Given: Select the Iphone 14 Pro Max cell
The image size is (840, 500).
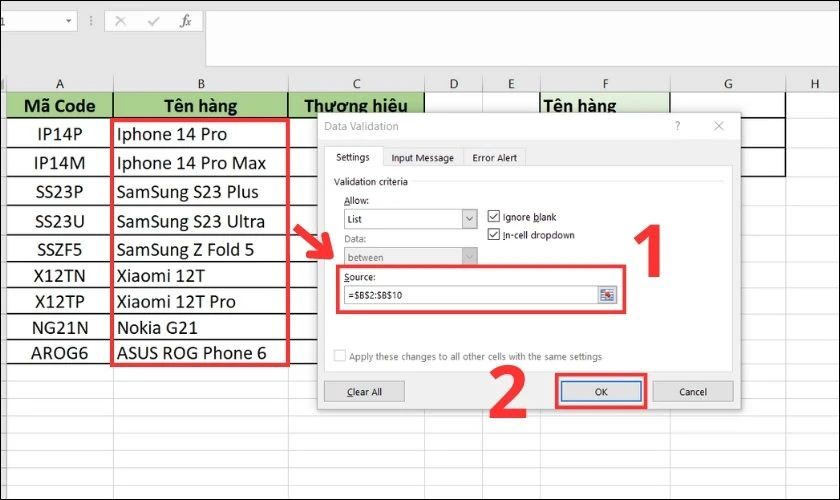Looking at the screenshot, I should [x=201, y=163].
